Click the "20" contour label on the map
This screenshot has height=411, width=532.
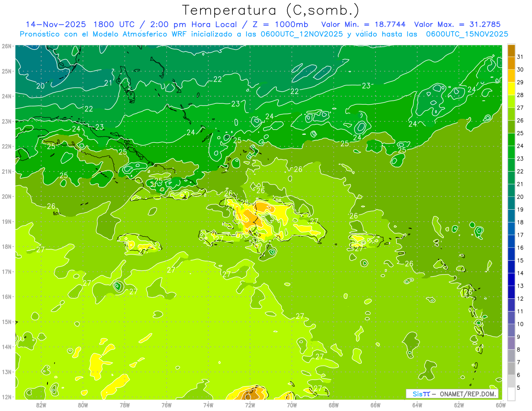tap(40, 86)
